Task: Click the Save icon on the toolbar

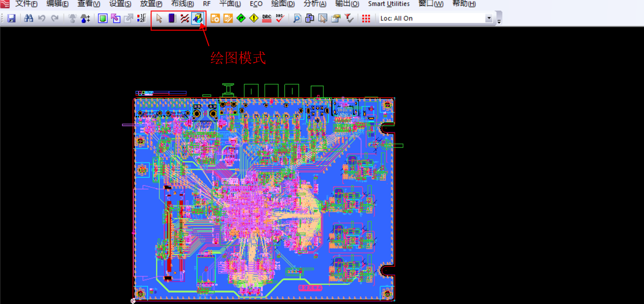Action: [11, 18]
